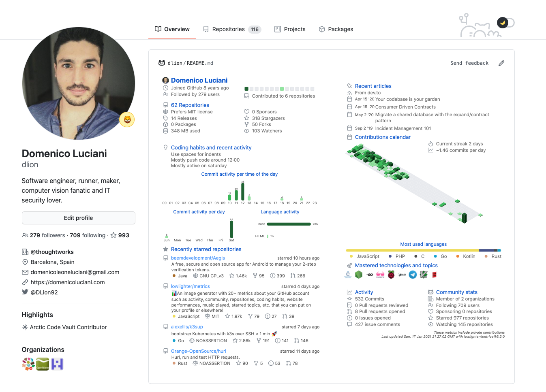The image size is (546, 392).
Task: Open the third organization avatar
Action: coord(57,364)
